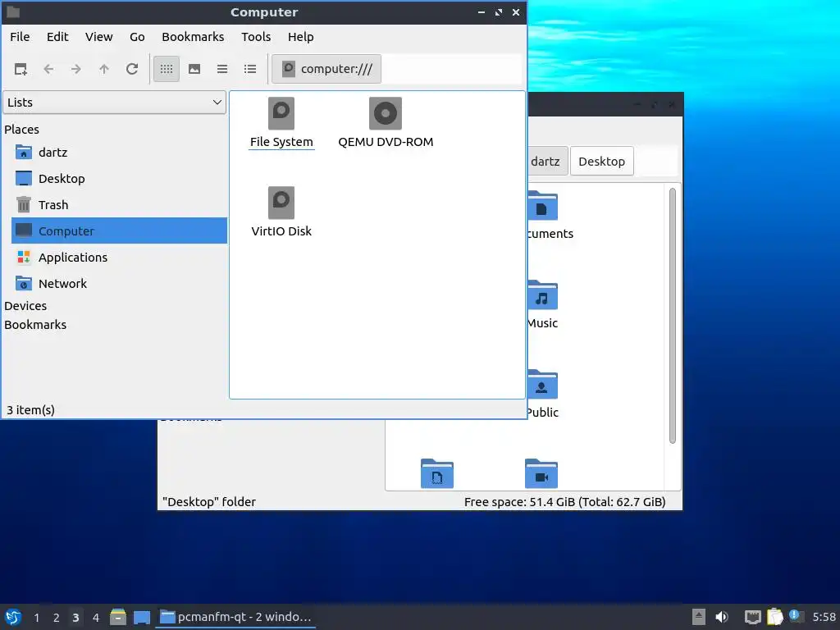This screenshot has width=840, height=630.
Task: Switch to detailed list view
Action: [x=250, y=69]
